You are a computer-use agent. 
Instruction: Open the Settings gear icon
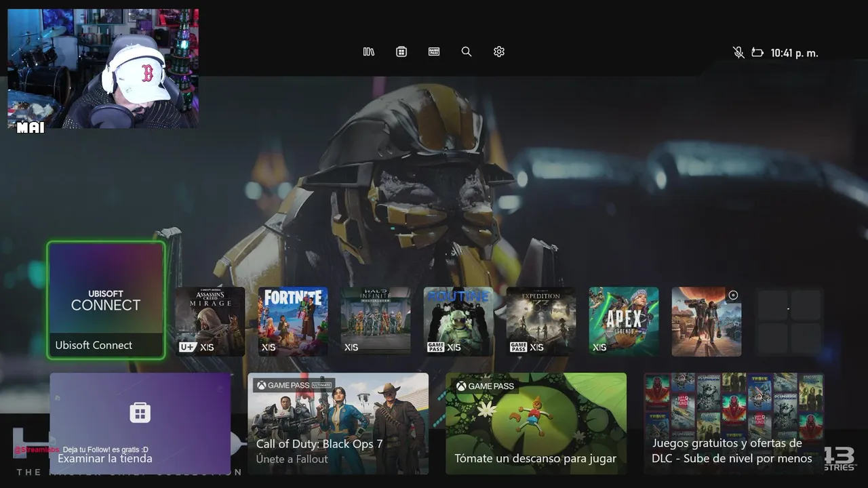[x=499, y=52]
